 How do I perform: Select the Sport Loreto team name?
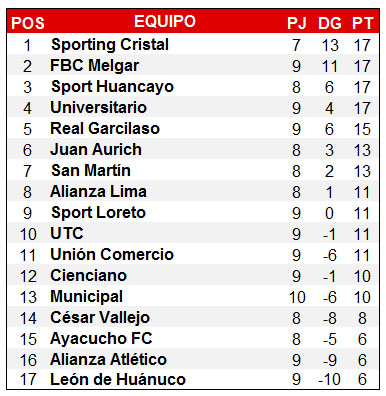pos(98,213)
